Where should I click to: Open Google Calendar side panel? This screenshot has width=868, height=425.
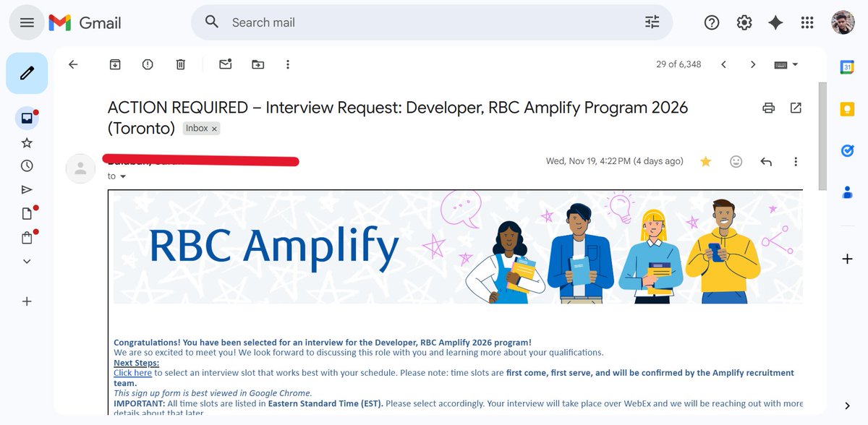tap(847, 67)
